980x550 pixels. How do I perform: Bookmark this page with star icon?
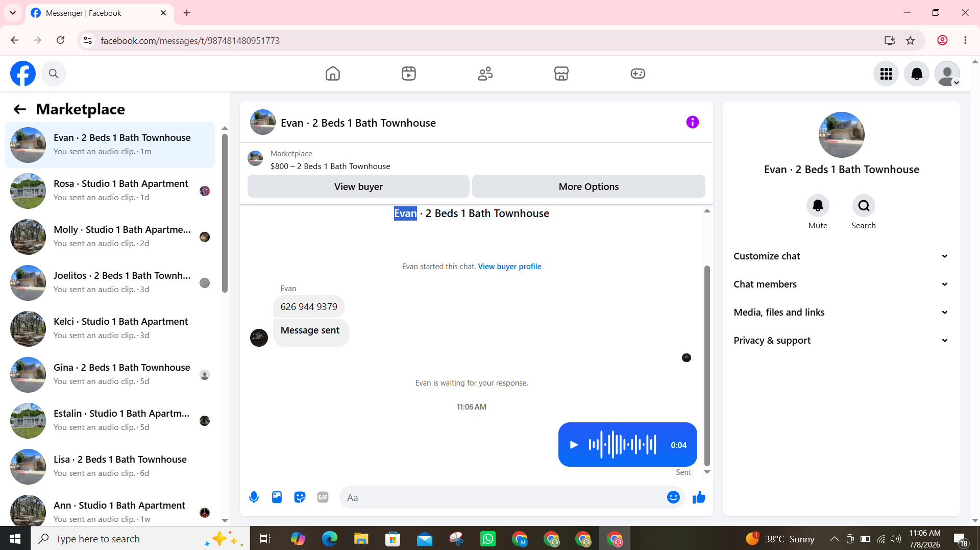[911, 40]
